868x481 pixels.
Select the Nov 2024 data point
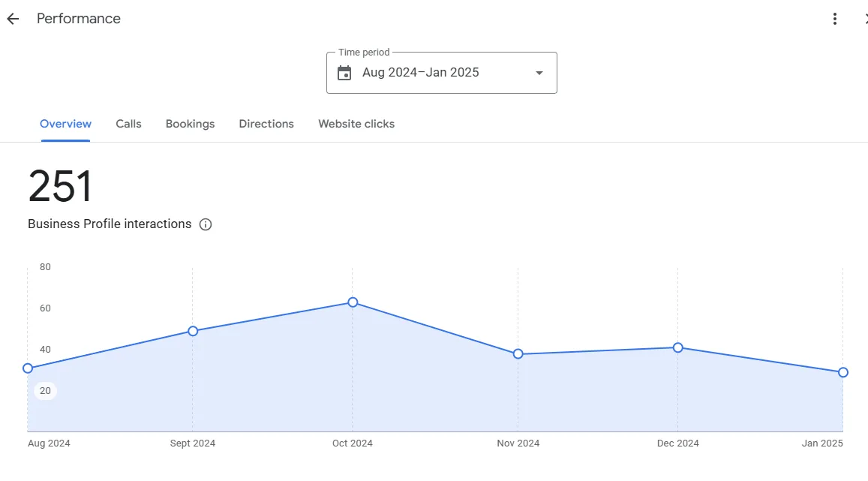[x=518, y=353]
